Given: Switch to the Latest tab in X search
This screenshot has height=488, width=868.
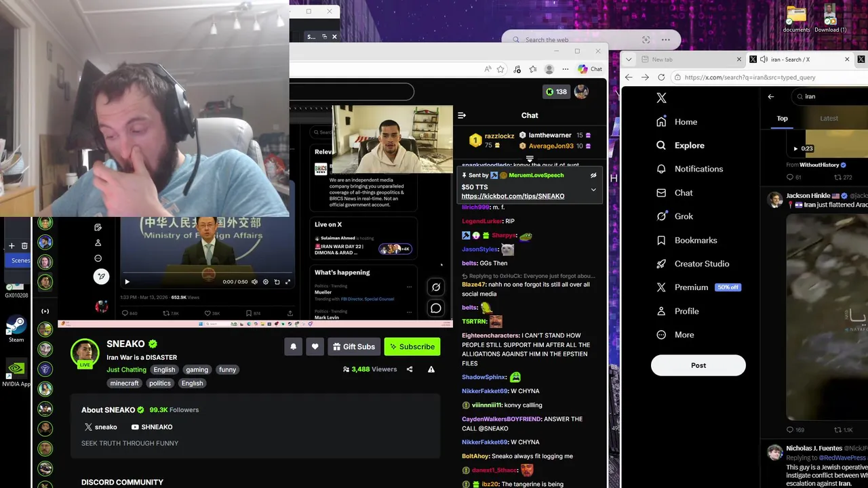Looking at the screenshot, I should pos(829,118).
